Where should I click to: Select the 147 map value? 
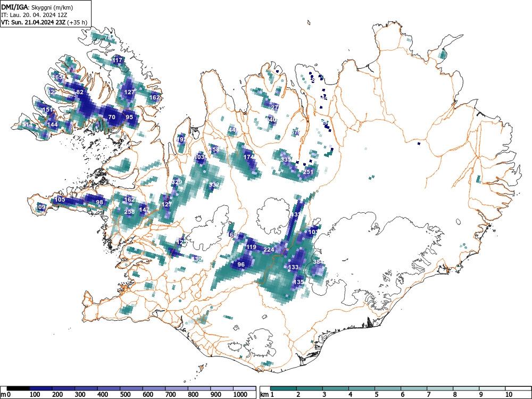coord(144,210)
